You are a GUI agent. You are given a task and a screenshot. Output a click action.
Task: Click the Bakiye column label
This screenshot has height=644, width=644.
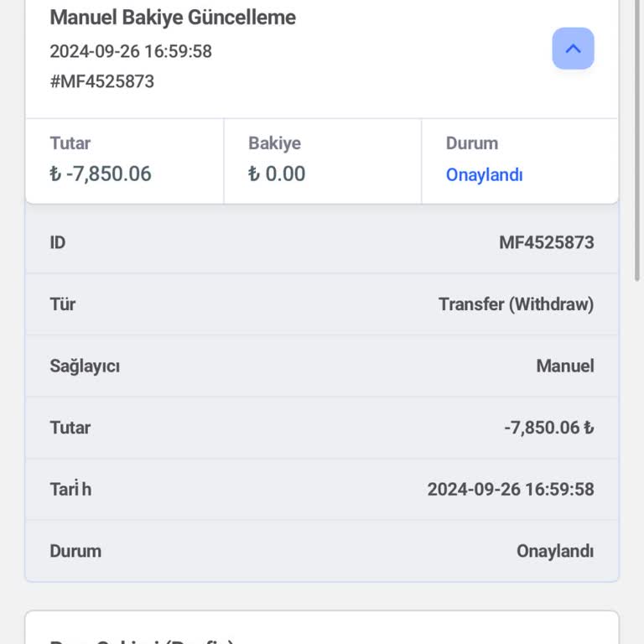[x=274, y=143]
